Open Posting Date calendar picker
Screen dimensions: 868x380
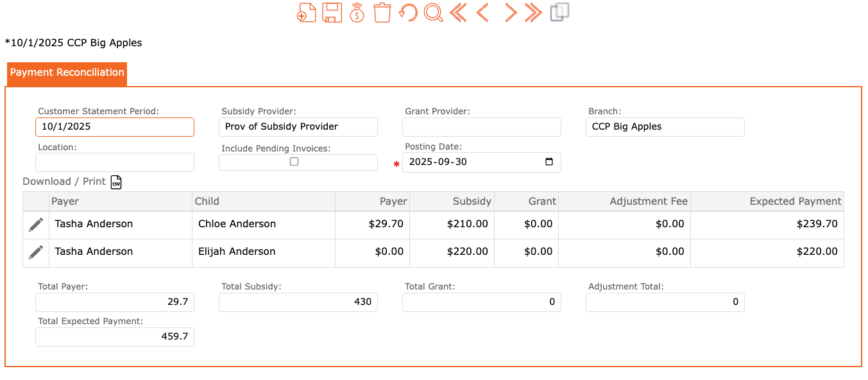[x=549, y=162]
